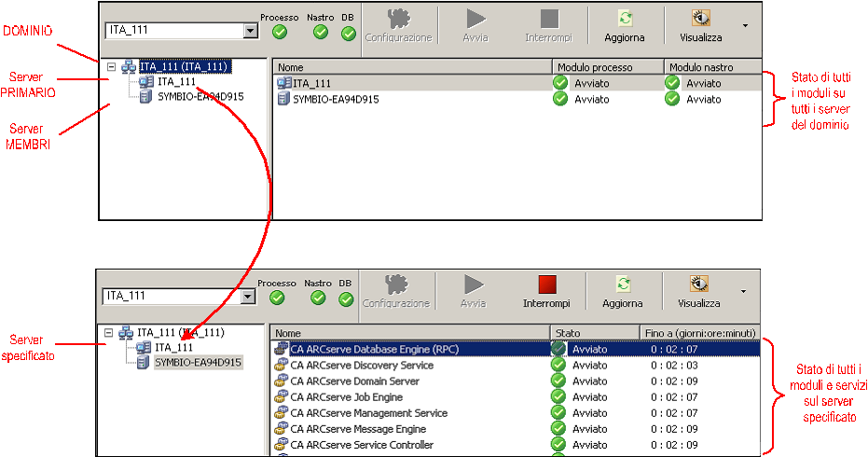Sort by Nome column in upper list
Screen dimensions: 868x457
click(412, 67)
